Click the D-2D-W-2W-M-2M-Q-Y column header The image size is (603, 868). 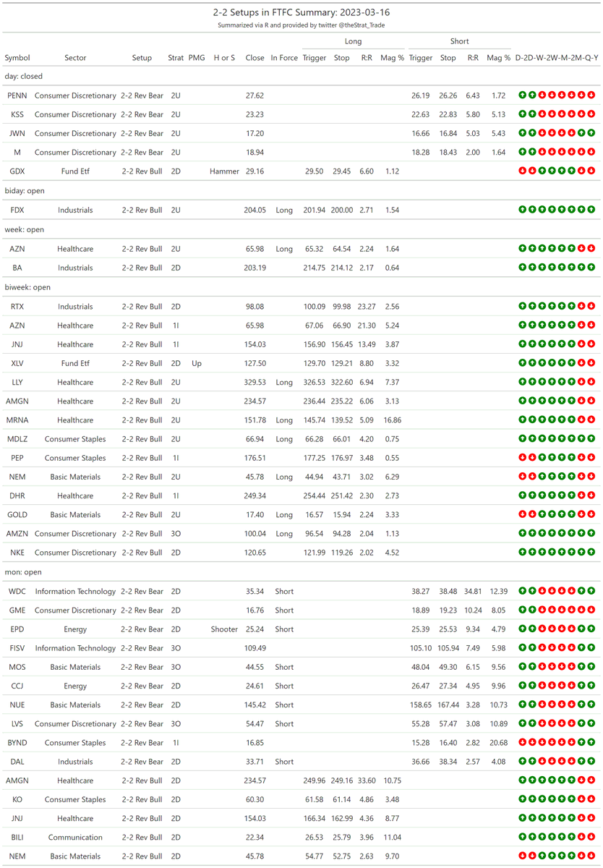pyautogui.click(x=557, y=58)
